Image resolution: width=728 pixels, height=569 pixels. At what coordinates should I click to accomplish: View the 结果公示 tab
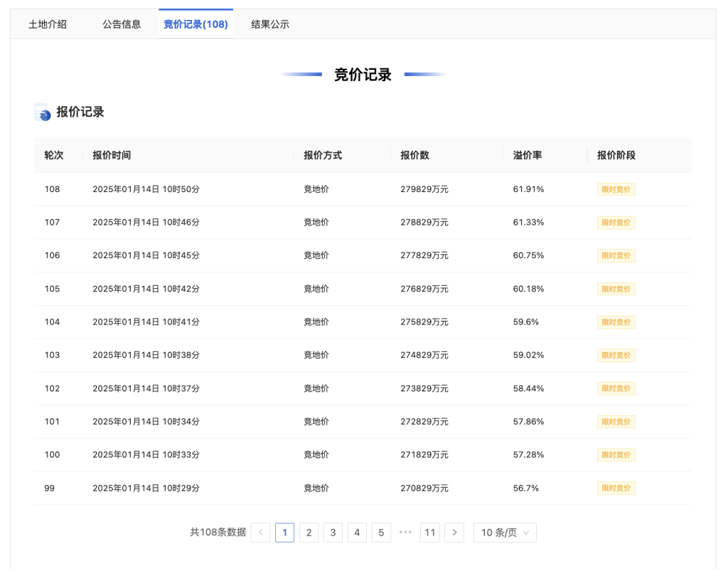[269, 23]
